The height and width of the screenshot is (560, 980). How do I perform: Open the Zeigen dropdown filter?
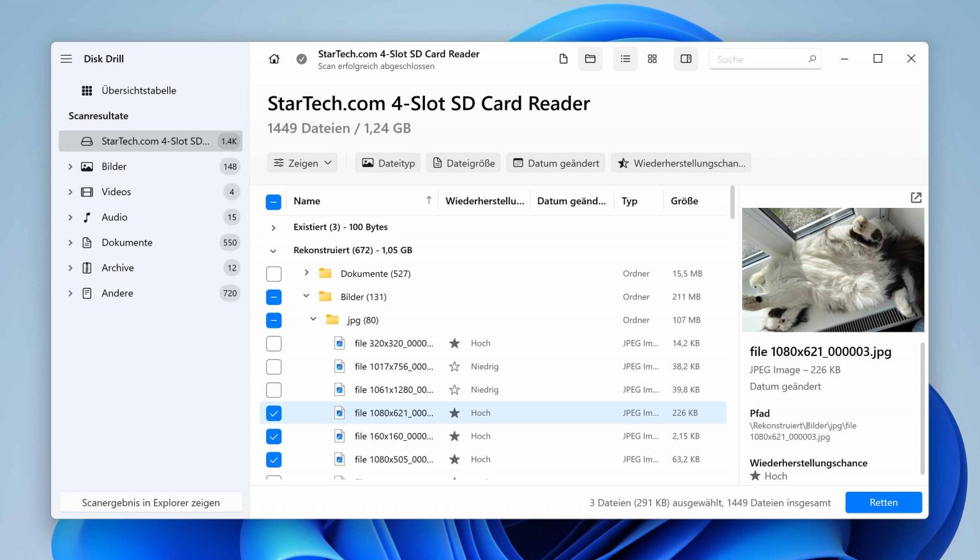point(303,163)
